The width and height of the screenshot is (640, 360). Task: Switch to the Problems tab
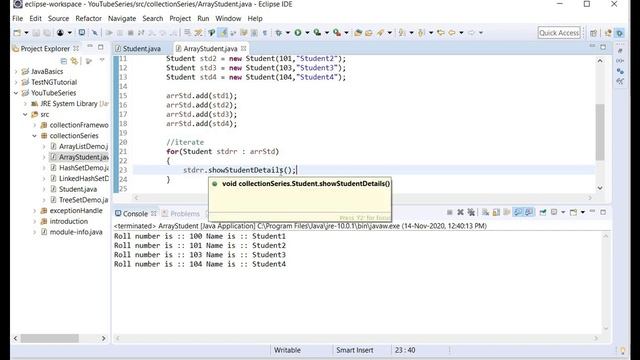(x=181, y=213)
